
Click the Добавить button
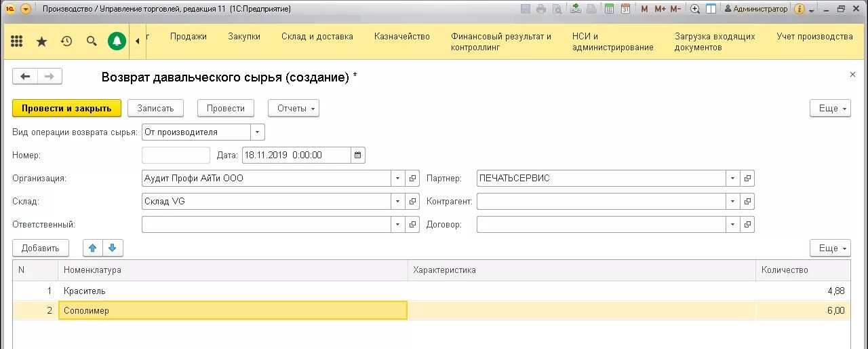point(41,248)
